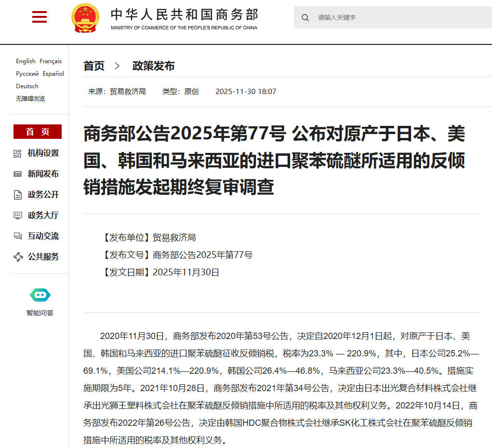Enable 无障碍浏览 accessibility mode
492x448 pixels.
(30, 98)
